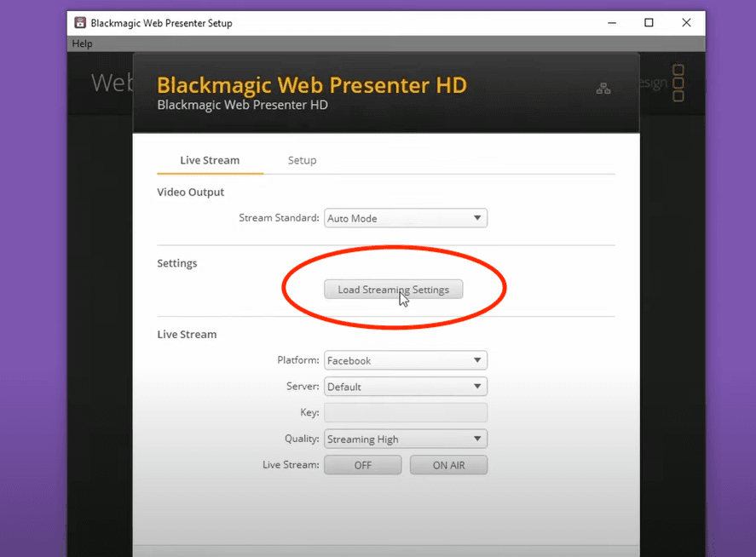This screenshot has height=557, width=756.
Task: Open the Stream Standard dropdown
Action: (406, 218)
